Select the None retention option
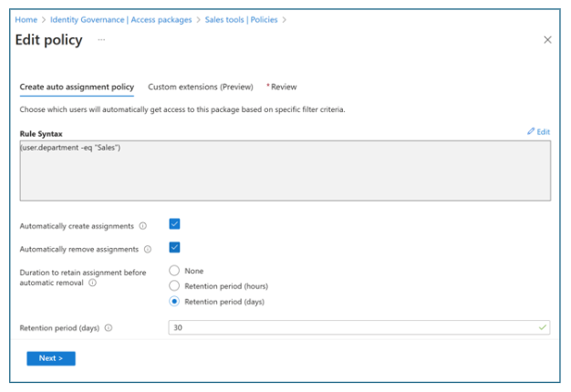This screenshot has height=392, width=571. [174, 271]
